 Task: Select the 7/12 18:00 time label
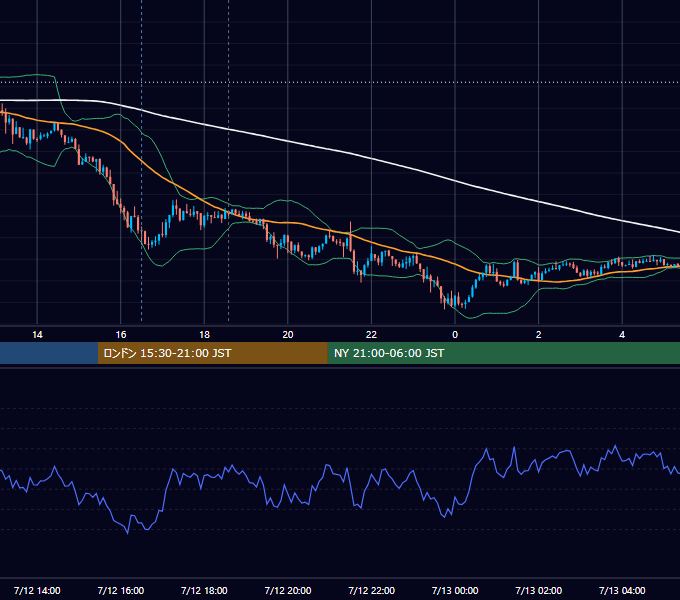point(204,590)
